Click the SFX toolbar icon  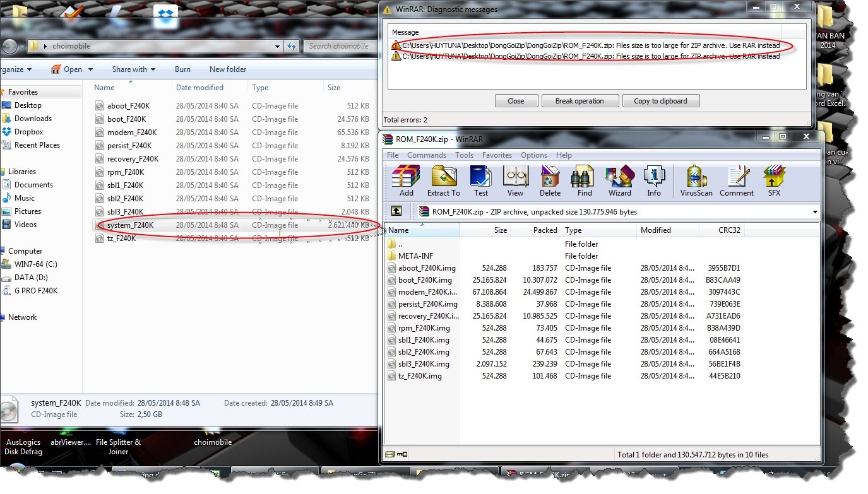774,181
